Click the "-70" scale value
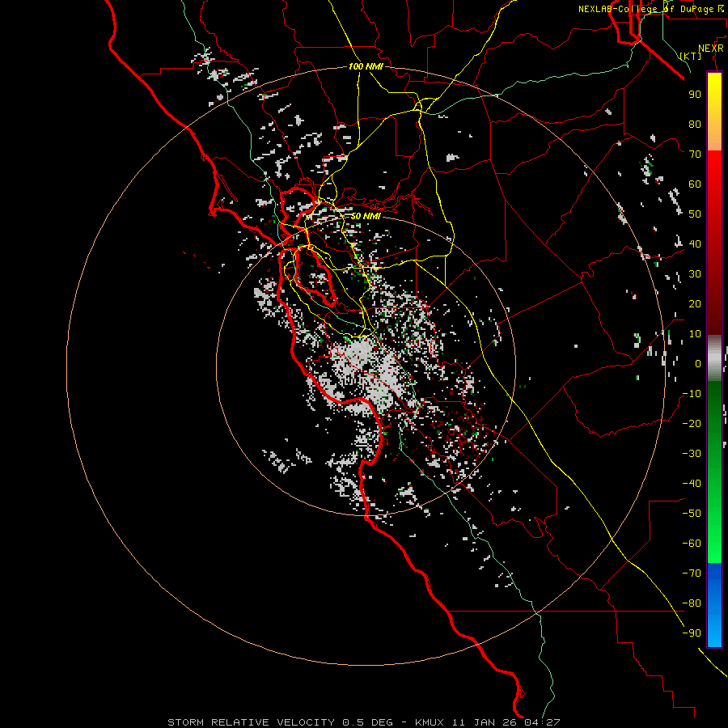Image resolution: width=728 pixels, height=728 pixels. (692, 574)
